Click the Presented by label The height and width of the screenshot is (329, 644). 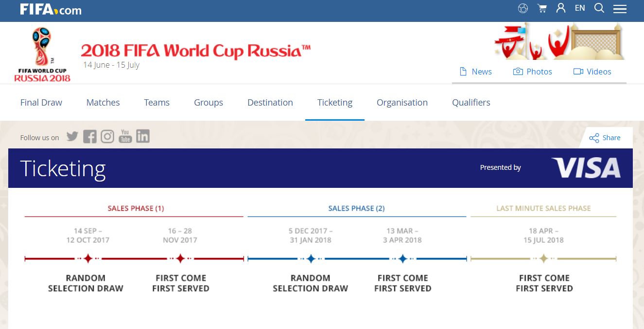click(x=501, y=167)
